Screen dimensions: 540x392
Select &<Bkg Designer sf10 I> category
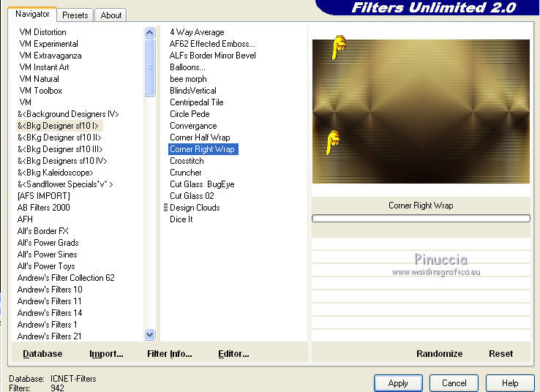tap(59, 126)
